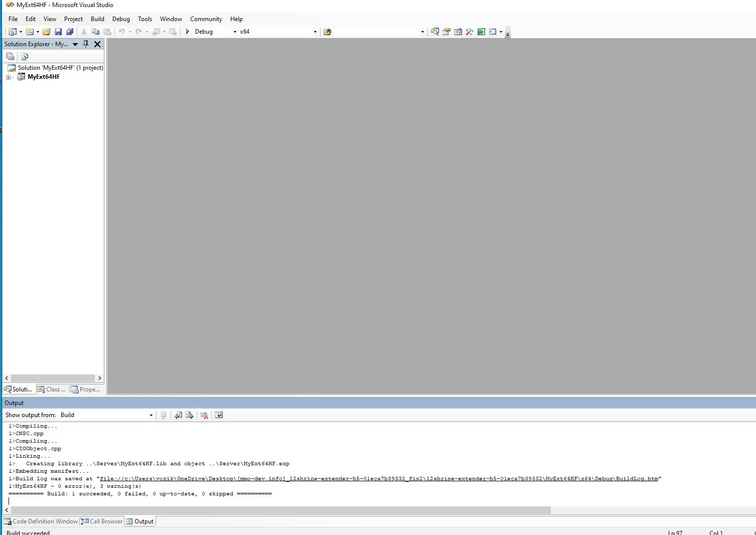Close the Solution Explorer panel
Screen dimensions: 756x535
click(x=97, y=44)
